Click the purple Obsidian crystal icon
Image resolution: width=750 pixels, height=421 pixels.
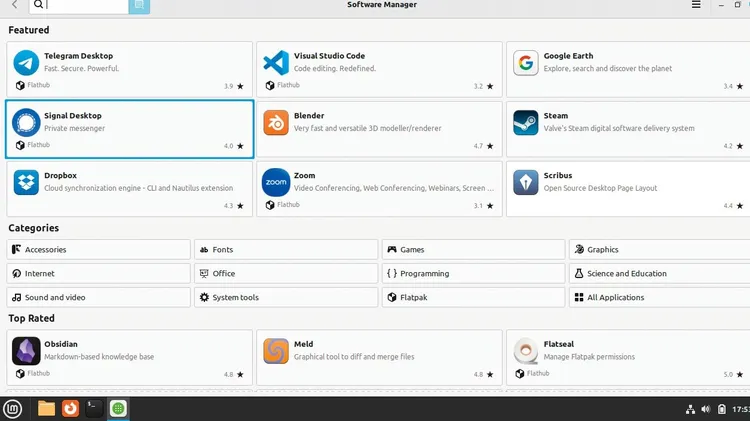tap(26, 351)
